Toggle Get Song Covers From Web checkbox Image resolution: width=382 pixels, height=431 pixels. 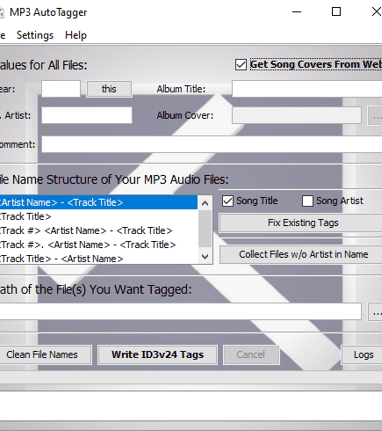coord(241,65)
